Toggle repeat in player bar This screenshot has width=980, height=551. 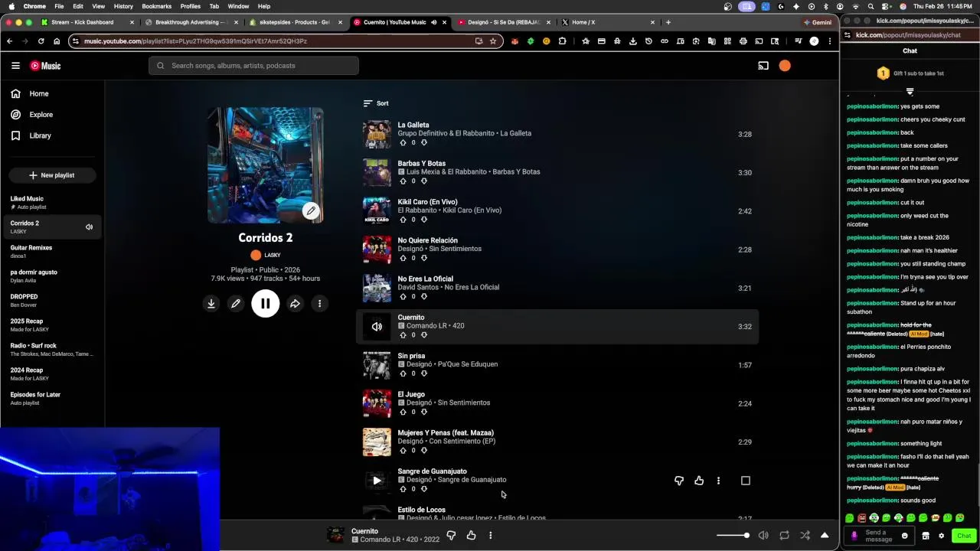click(x=784, y=536)
